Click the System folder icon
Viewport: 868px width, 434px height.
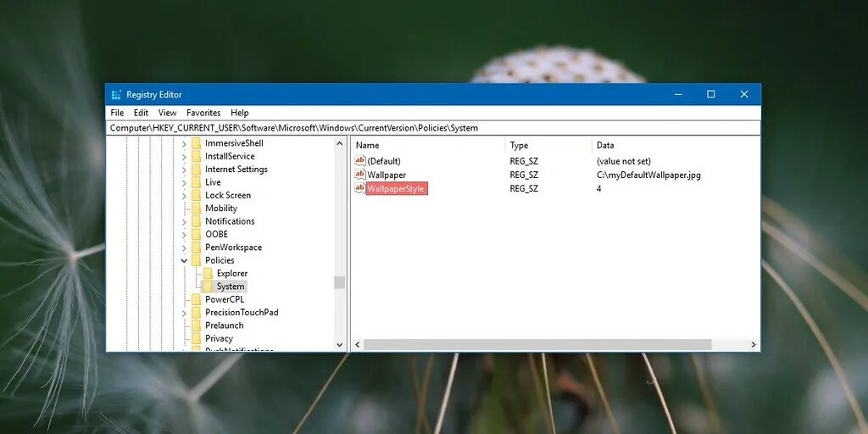208,287
